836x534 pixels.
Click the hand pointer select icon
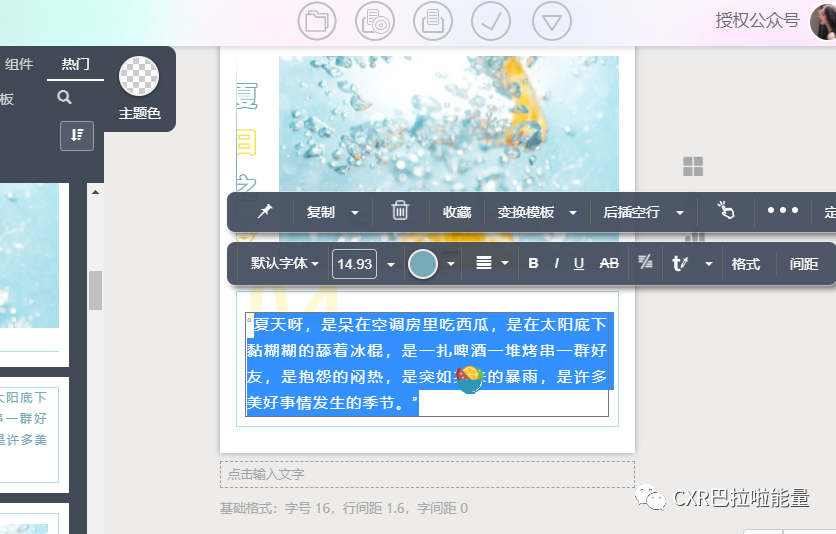tap(725, 210)
